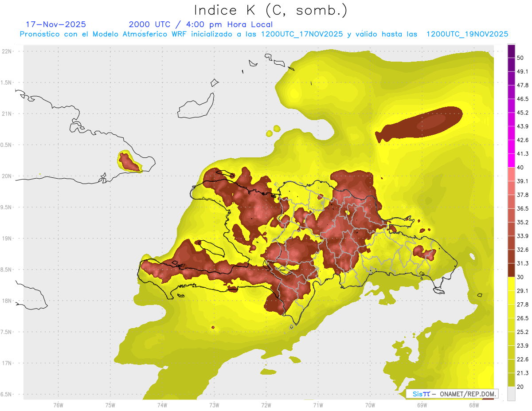Click colorbar value "41.3"

[x=523, y=154]
